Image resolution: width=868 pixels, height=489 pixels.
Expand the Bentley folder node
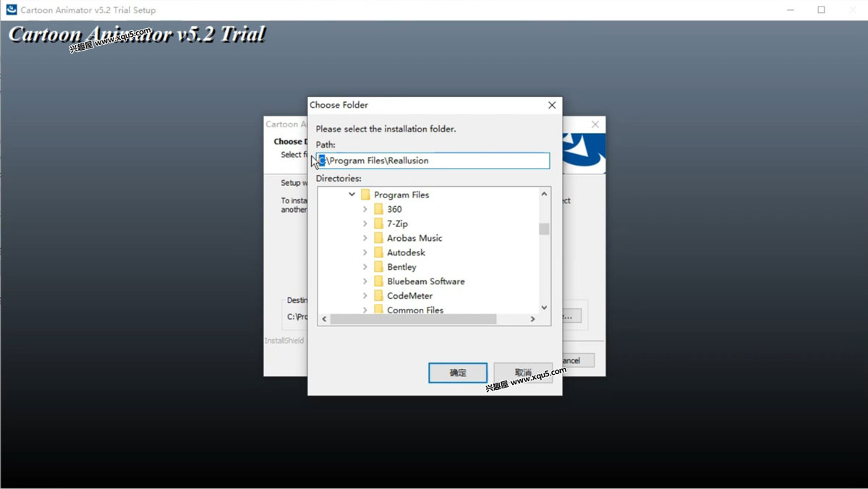click(x=365, y=267)
